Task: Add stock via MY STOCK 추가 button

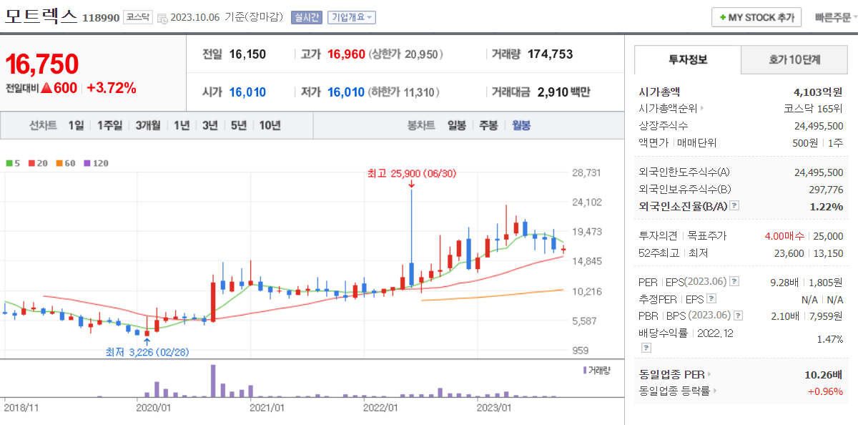Action: [x=756, y=17]
